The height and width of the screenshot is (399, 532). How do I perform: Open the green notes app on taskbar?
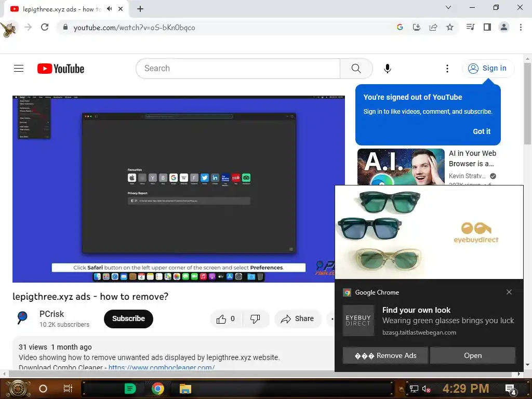coord(130,389)
